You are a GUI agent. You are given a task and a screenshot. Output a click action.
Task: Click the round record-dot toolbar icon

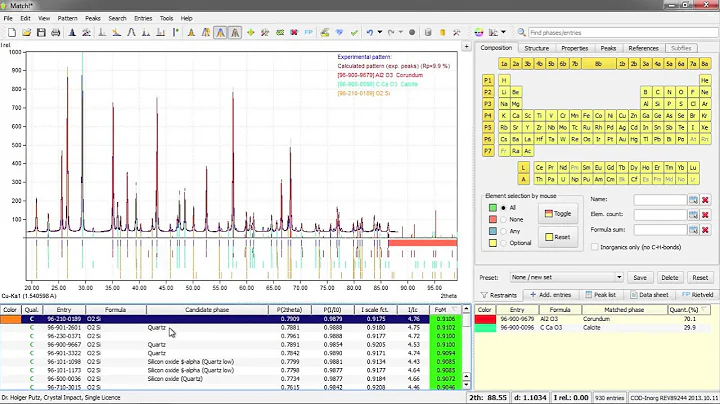pyautogui.click(x=412, y=33)
